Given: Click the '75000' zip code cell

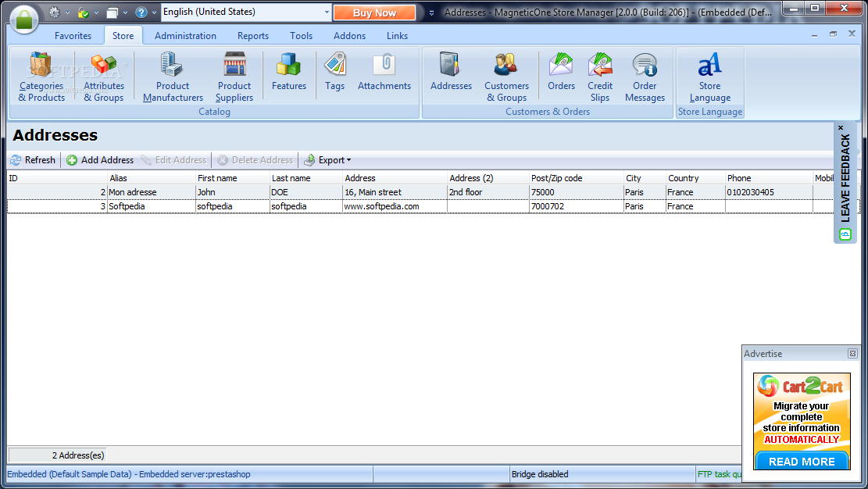Looking at the screenshot, I should (576, 192).
